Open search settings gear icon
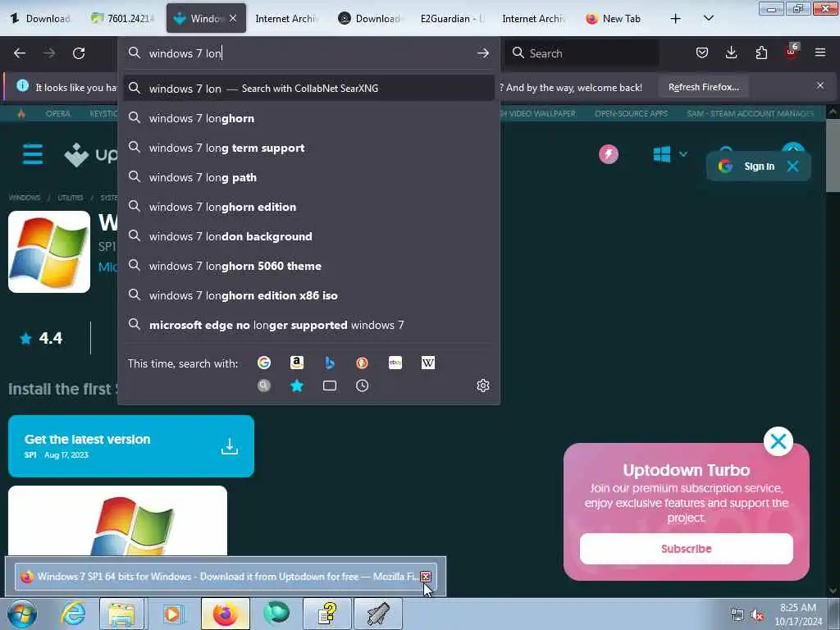Viewport: 840px width, 630px height. (482, 386)
